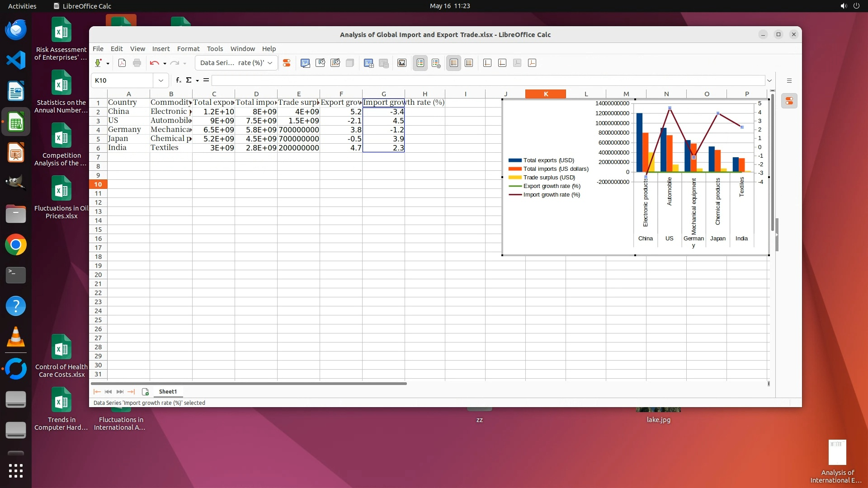Export directly as PDF
Image resolution: width=868 pixels, height=488 pixels.
122,63
